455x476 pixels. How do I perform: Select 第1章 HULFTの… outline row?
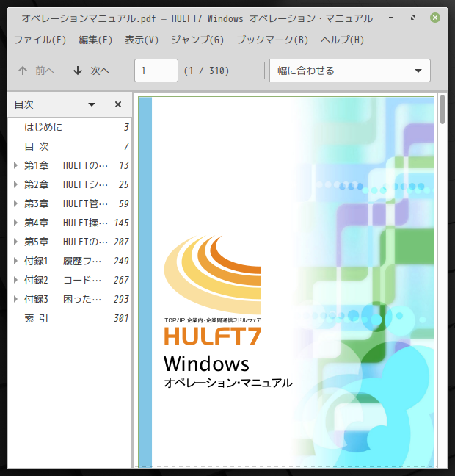click(x=70, y=165)
